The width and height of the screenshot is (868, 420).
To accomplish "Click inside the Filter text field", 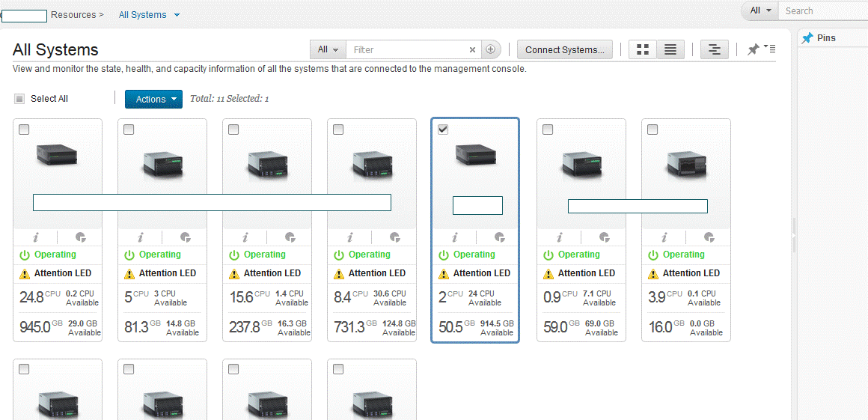I will point(408,49).
